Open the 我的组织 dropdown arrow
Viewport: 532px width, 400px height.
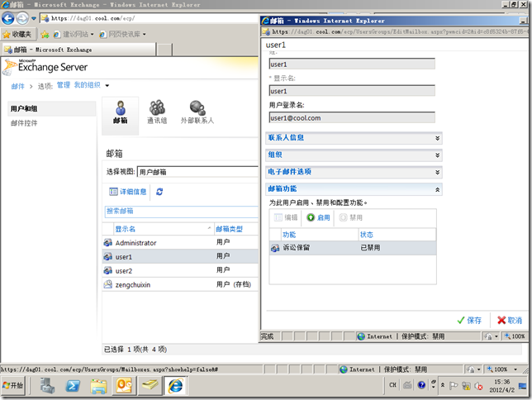107,85
